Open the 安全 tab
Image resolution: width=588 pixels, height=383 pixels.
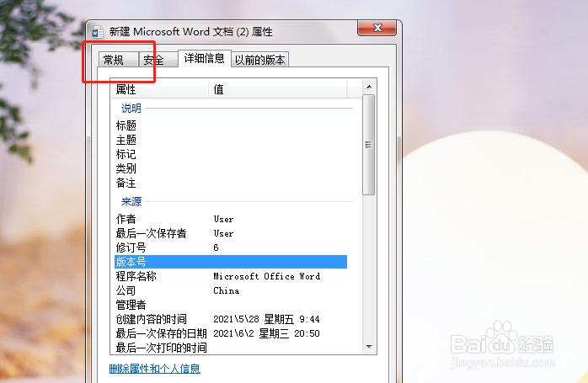158,60
